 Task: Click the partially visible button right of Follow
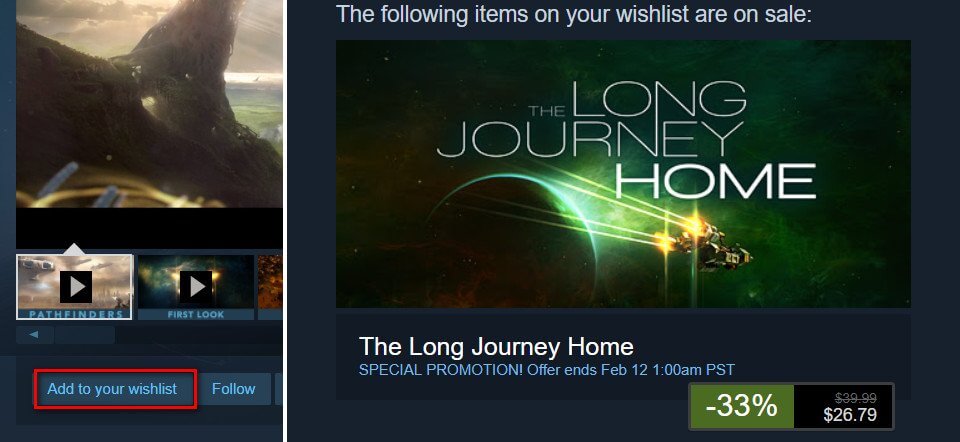[x=279, y=389]
